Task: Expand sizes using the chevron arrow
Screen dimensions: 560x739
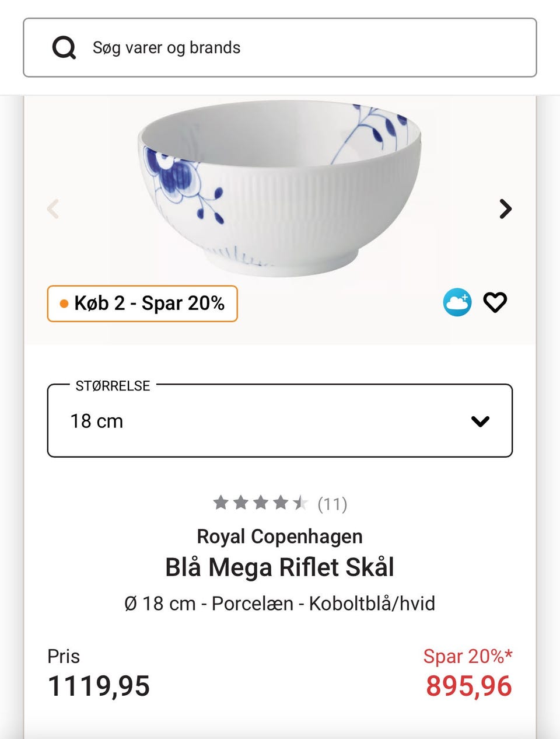Action: tap(480, 421)
